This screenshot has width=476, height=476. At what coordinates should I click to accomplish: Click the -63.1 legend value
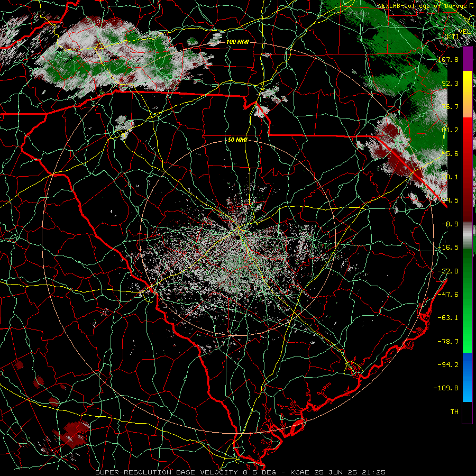448,318
